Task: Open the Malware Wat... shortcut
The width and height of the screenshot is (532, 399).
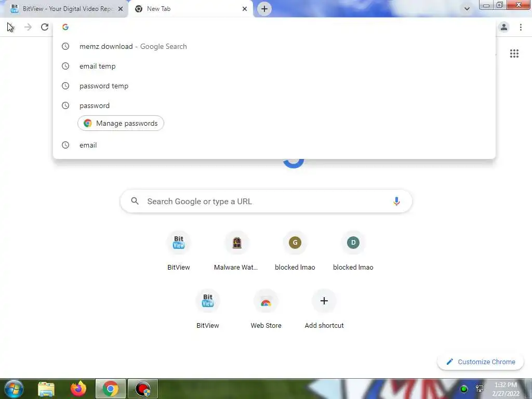Action: pos(236,251)
